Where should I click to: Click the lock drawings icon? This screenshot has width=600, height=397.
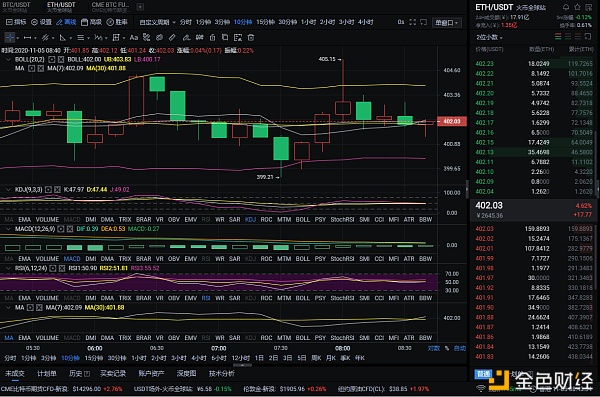point(212,38)
